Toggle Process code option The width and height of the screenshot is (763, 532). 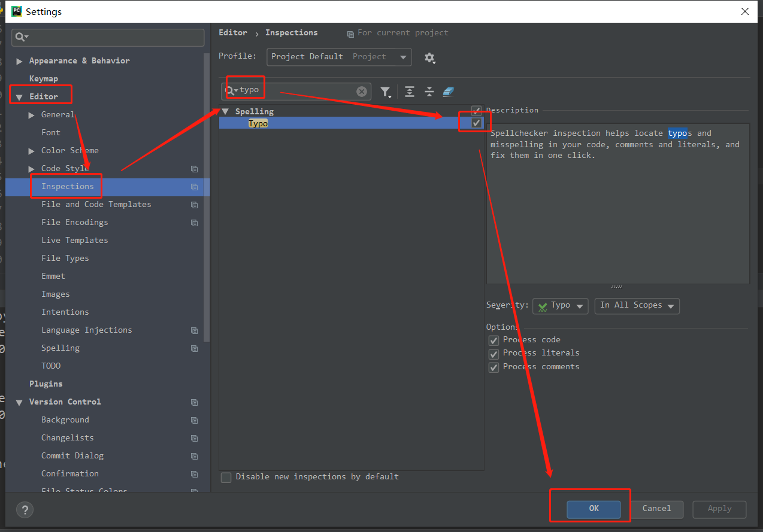pos(493,340)
